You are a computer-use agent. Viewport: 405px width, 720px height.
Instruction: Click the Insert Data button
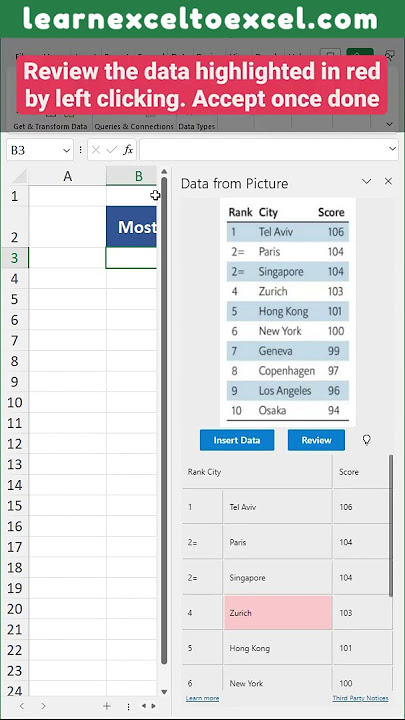click(237, 440)
